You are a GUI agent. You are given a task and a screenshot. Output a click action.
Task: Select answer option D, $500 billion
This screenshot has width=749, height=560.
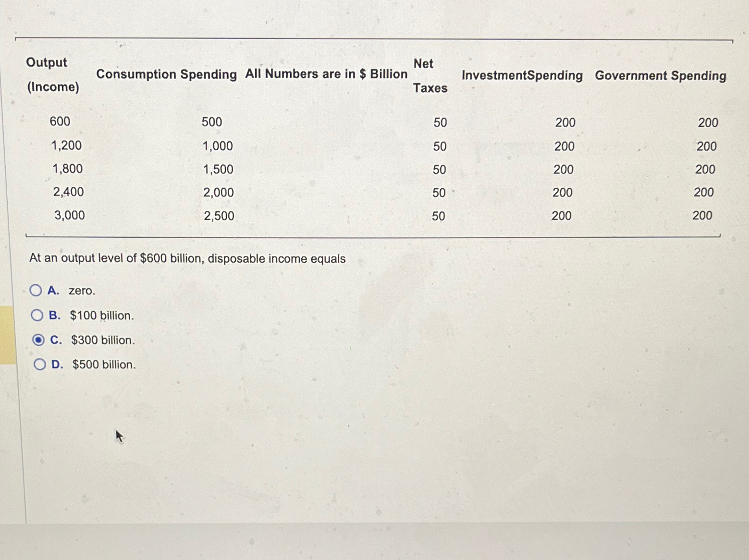[x=40, y=364]
